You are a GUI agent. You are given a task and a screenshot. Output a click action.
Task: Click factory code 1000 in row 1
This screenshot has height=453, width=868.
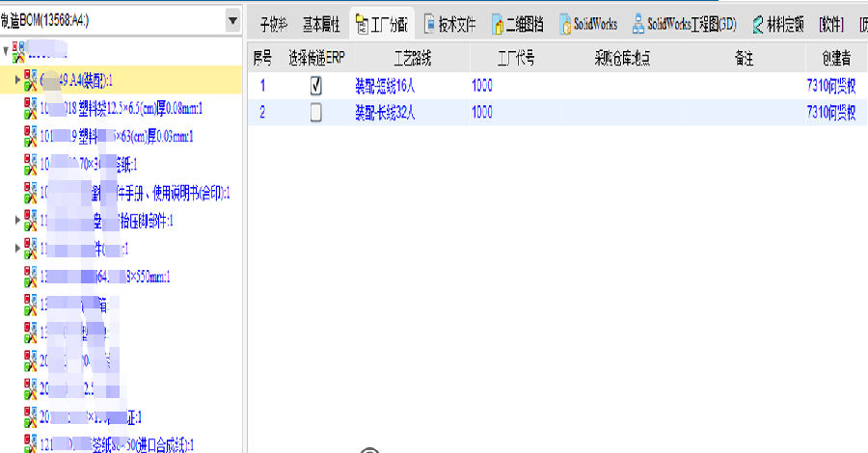482,86
